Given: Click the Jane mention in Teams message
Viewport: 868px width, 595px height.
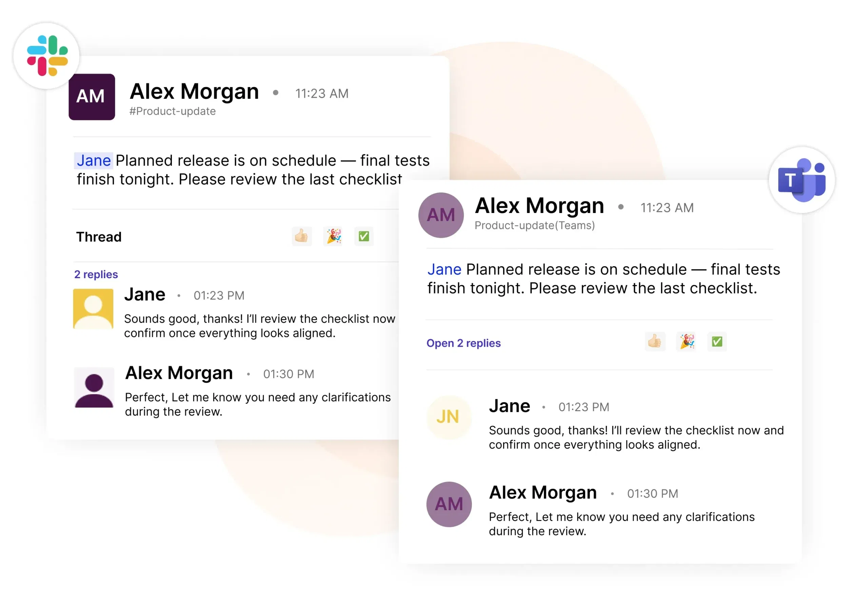Looking at the screenshot, I should [445, 269].
